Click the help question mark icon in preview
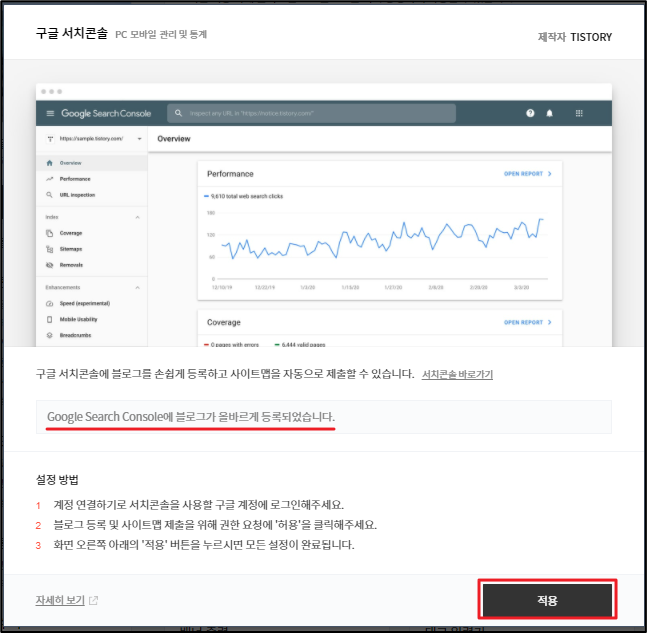The image size is (647, 633). [530, 113]
